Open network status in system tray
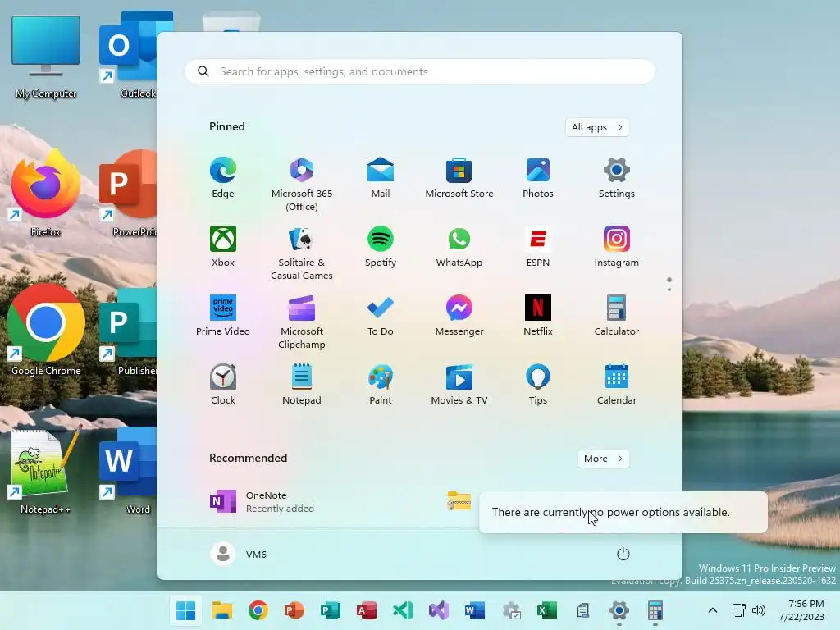 coord(739,610)
